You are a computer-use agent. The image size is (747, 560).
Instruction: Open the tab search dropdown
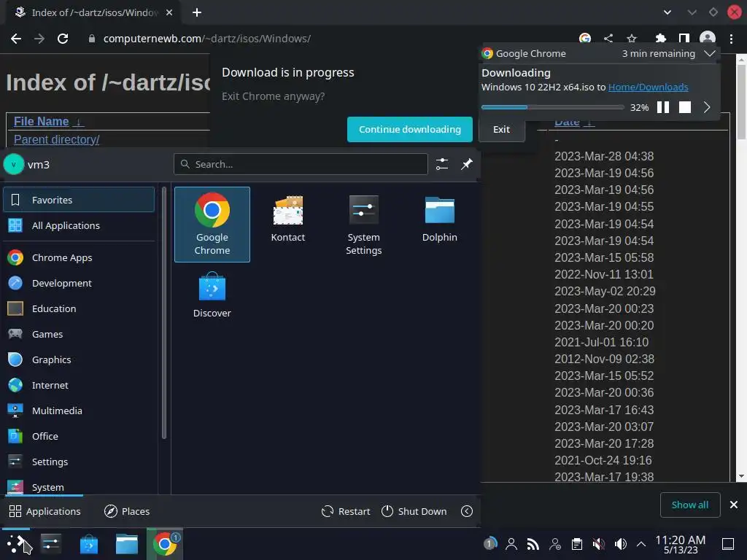click(x=667, y=12)
